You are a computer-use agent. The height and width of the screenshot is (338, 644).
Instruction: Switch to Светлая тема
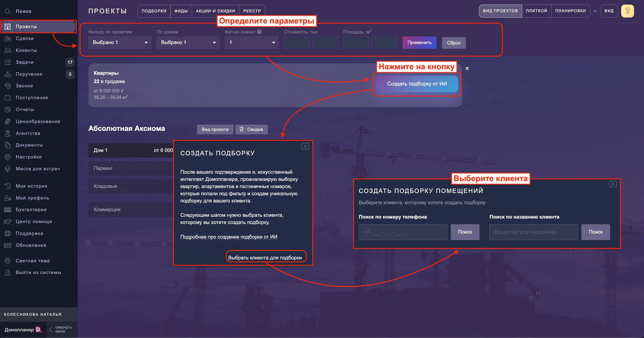point(32,261)
